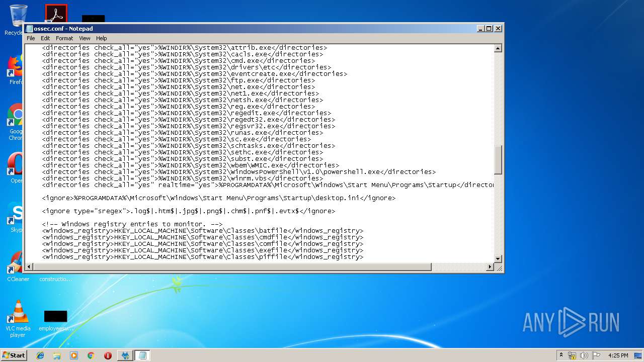Image resolution: width=644 pixels, height=362 pixels.
Task: Launch Opera from the taskbar
Action: click(108, 355)
